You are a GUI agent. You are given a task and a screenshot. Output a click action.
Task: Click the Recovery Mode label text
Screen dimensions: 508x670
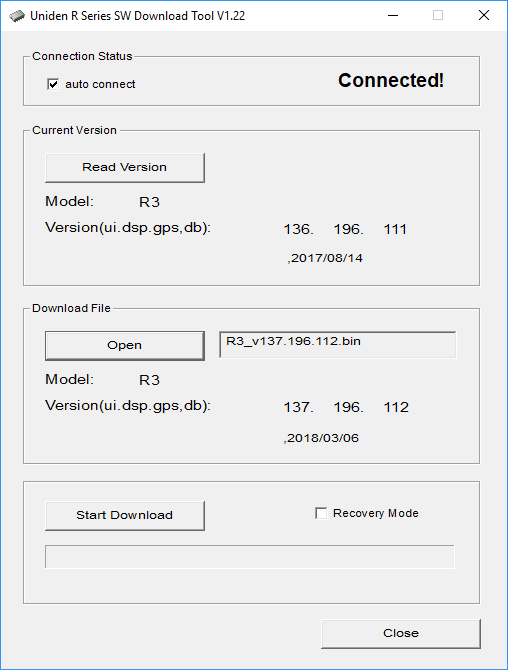376,513
